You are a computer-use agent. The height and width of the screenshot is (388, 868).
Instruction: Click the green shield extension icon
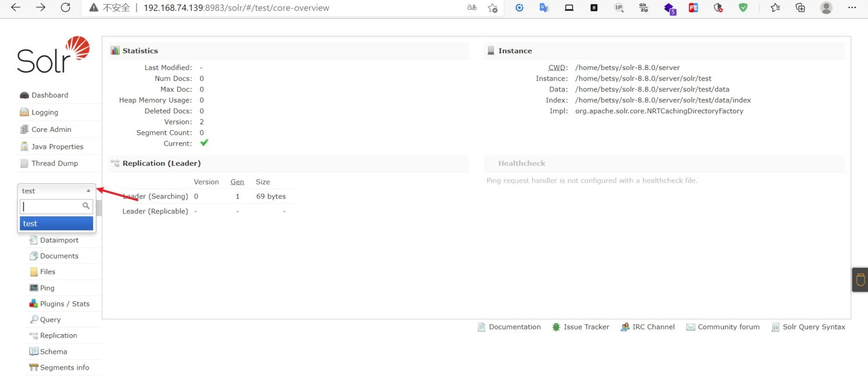point(743,8)
